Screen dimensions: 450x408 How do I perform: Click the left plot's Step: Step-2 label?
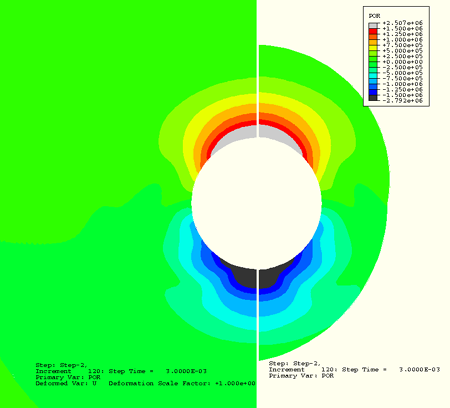tap(61, 365)
